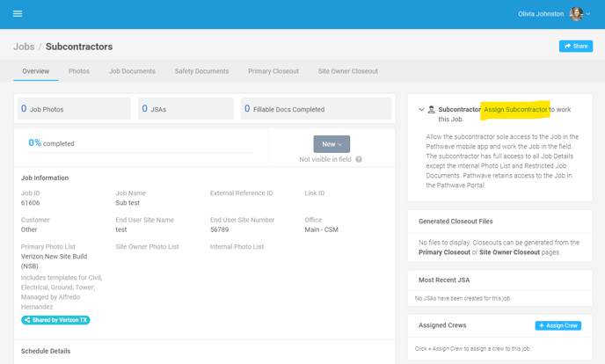Expand the user account dropdown arrow
Viewport: 605px width, 364px height.
click(x=588, y=14)
